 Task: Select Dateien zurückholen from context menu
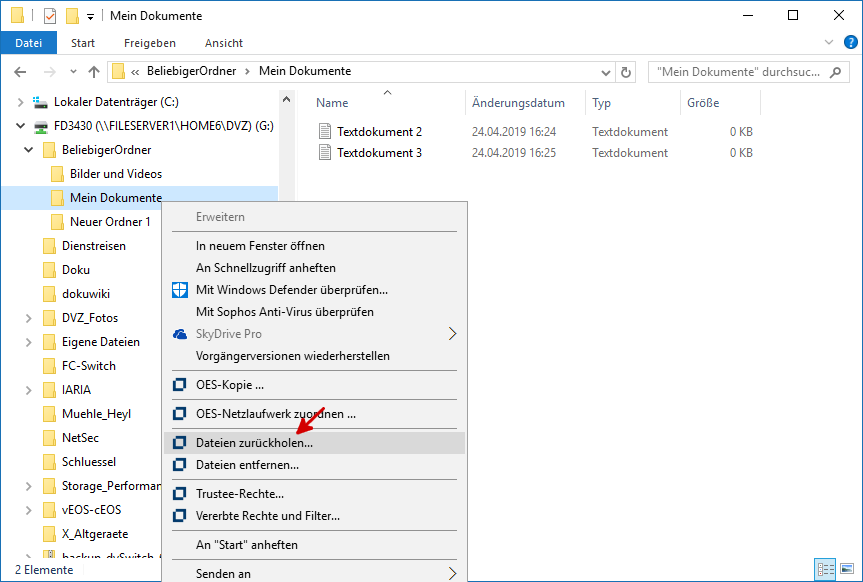(254, 442)
